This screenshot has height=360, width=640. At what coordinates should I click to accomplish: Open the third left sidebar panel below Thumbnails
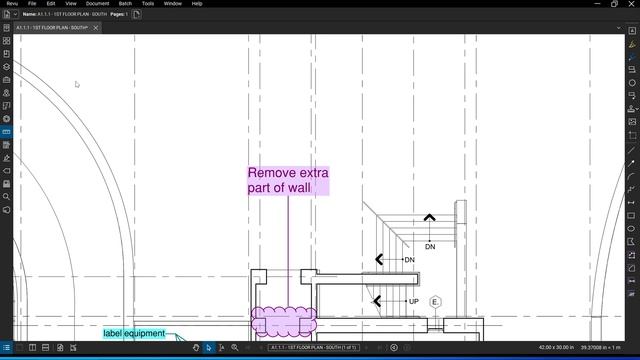(6, 54)
